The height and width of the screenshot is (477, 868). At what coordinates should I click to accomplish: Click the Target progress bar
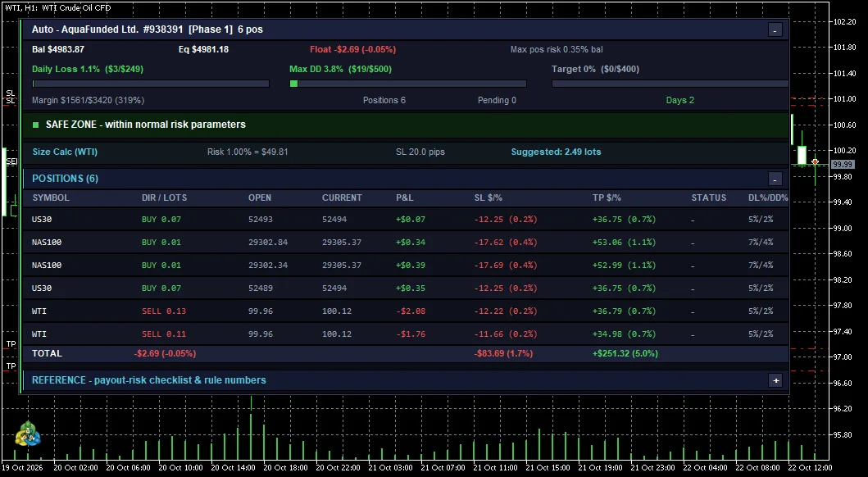tap(670, 84)
